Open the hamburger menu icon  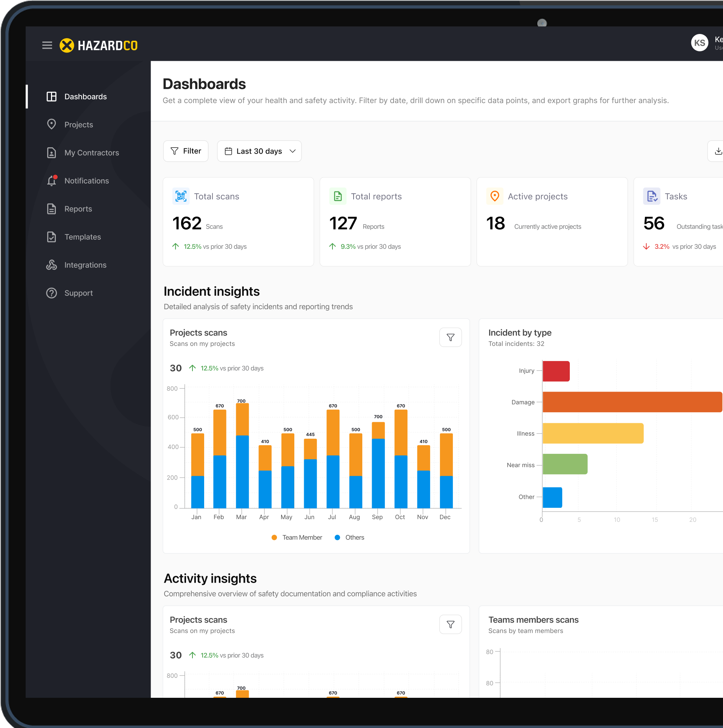(x=47, y=45)
